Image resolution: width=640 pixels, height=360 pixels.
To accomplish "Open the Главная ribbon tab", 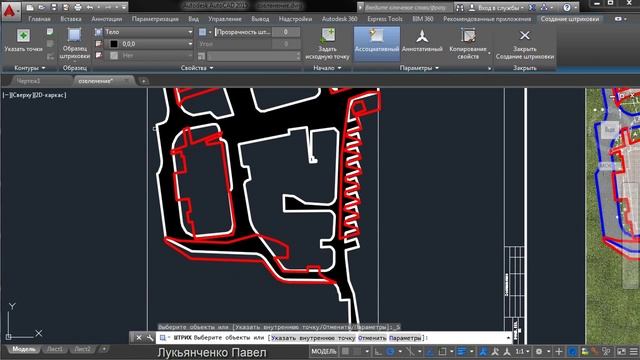I will click(x=40, y=19).
